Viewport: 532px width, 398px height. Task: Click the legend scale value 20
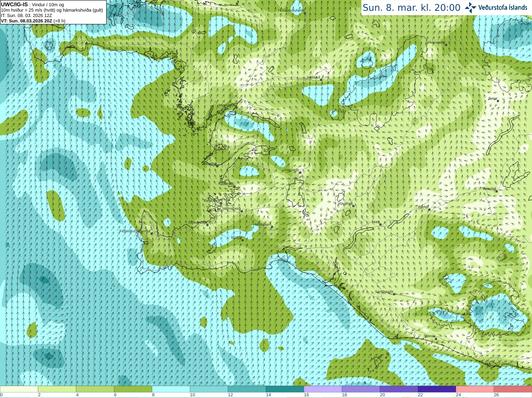click(382, 395)
